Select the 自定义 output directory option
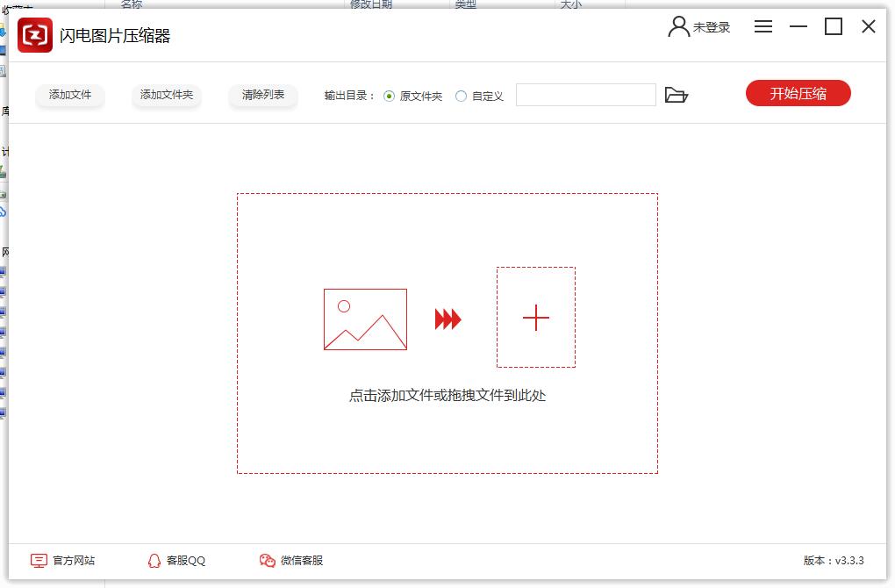Screen dimensions: 895x588 pyautogui.click(x=462, y=96)
